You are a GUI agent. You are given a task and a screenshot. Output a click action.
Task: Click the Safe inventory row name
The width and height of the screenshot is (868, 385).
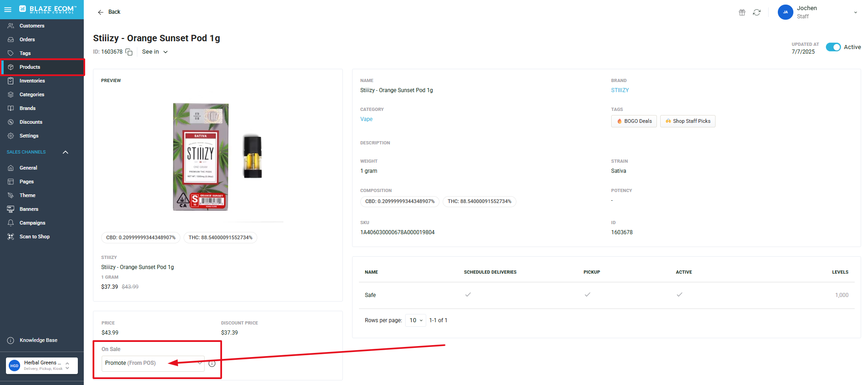pyautogui.click(x=370, y=295)
